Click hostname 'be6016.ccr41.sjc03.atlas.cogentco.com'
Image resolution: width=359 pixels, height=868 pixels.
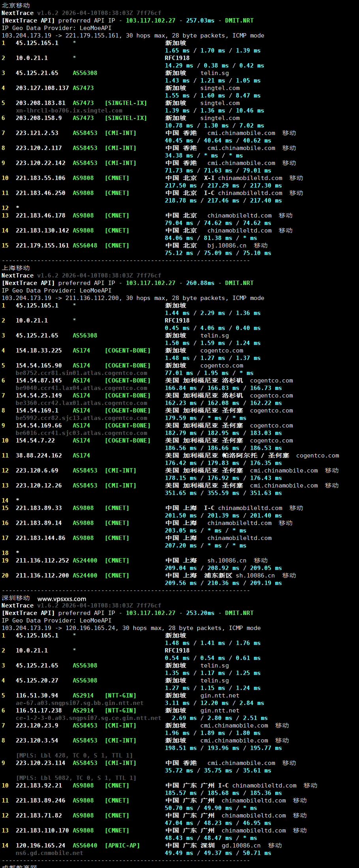tap(81, 433)
